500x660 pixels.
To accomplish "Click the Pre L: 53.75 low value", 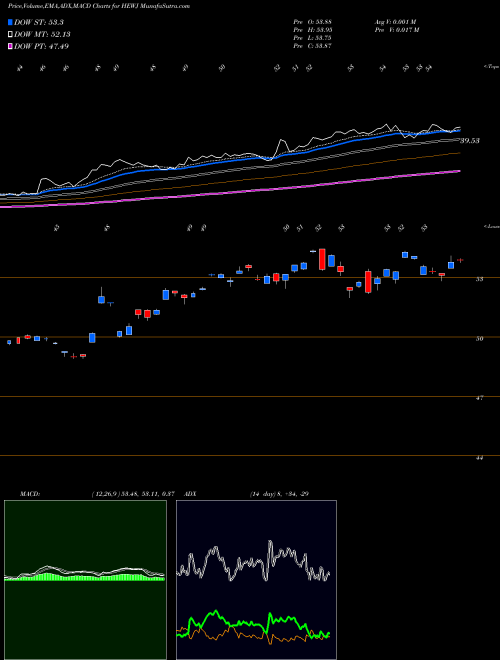I will (313, 38).
